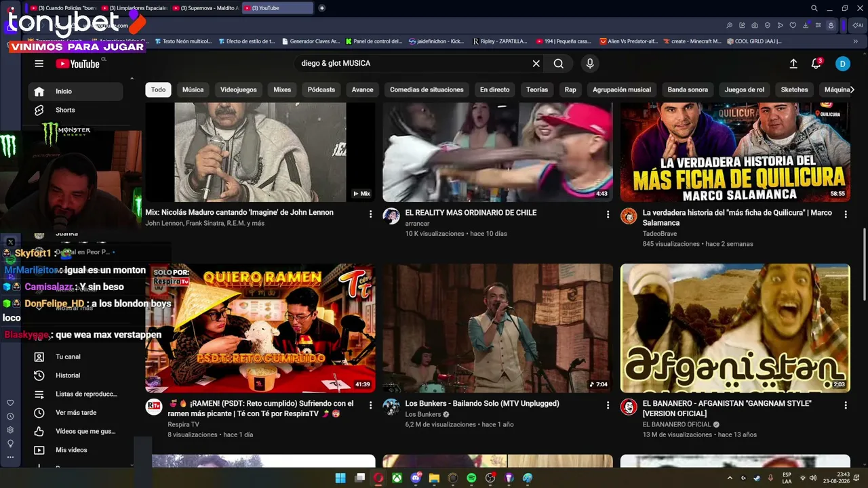Select the En directo filter chip
The width and height of the screenshot is (868, 488).
[495, 89]
